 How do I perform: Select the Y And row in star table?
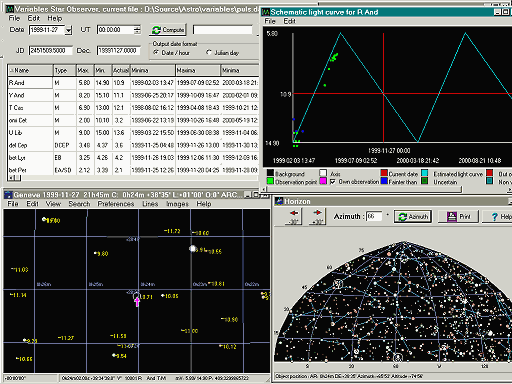tap(133, 95)
